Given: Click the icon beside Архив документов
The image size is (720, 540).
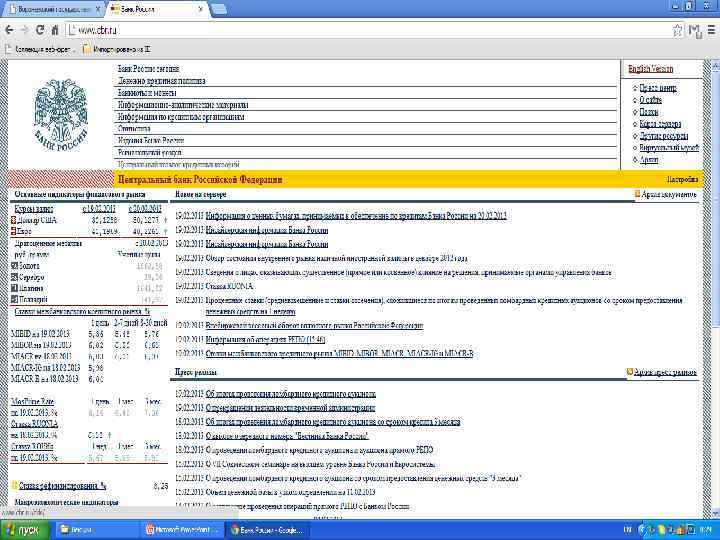Looking at the screenshot, I should click(x=637, y=194).
